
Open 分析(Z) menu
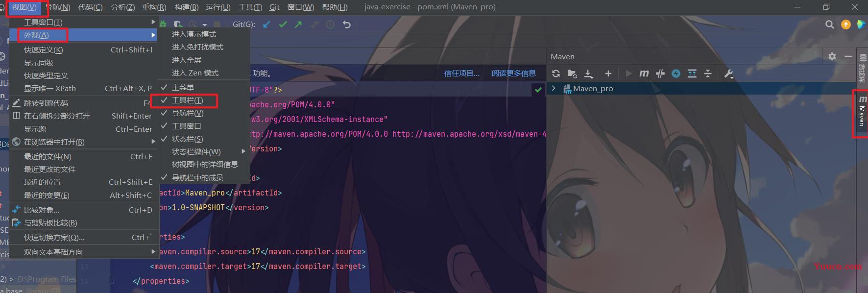pos(123,7)
